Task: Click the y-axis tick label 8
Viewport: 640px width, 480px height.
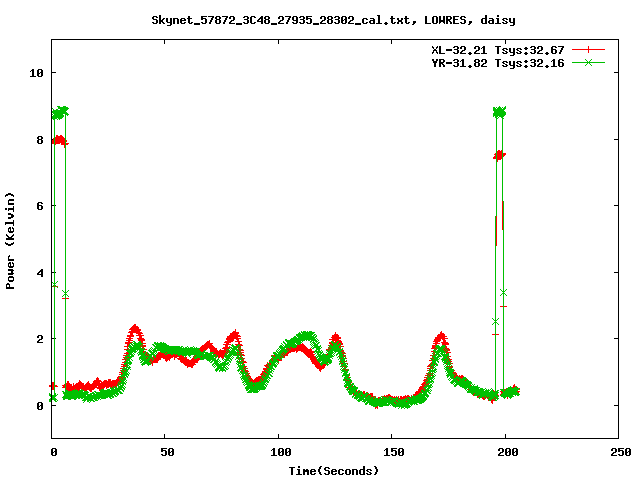Action: click(40, 140)
